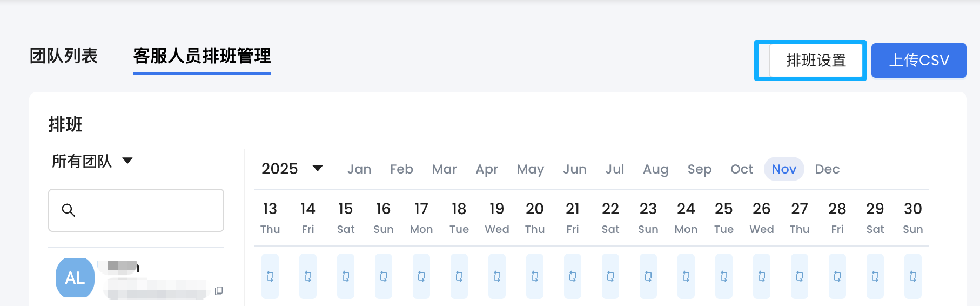
Task: Open 排班设置 schedule settings
Action: point(816,60)
